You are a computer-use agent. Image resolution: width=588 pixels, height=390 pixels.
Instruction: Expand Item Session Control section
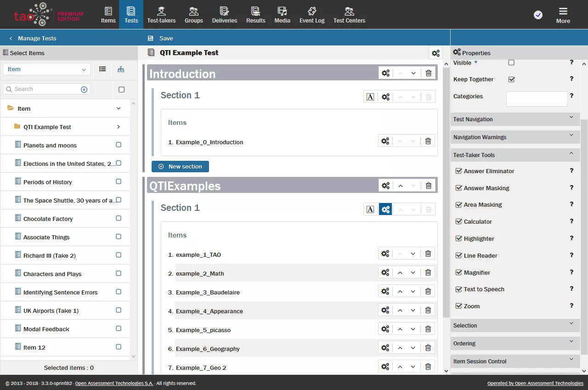(515, 361)
